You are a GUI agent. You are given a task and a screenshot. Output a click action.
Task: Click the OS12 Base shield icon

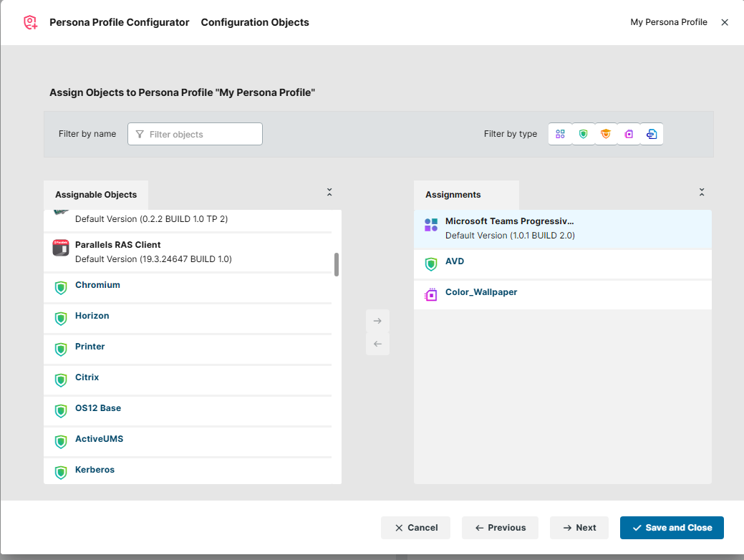point(61,411)
